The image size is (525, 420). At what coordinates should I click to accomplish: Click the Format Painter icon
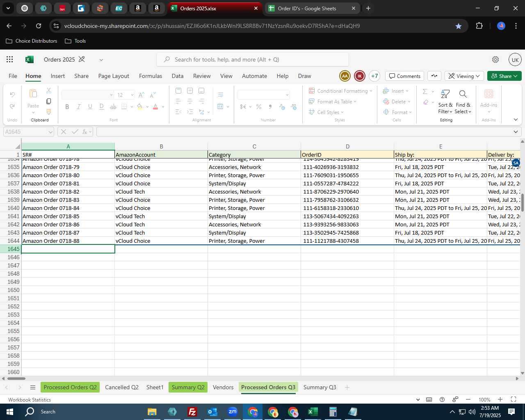[49, 112]
